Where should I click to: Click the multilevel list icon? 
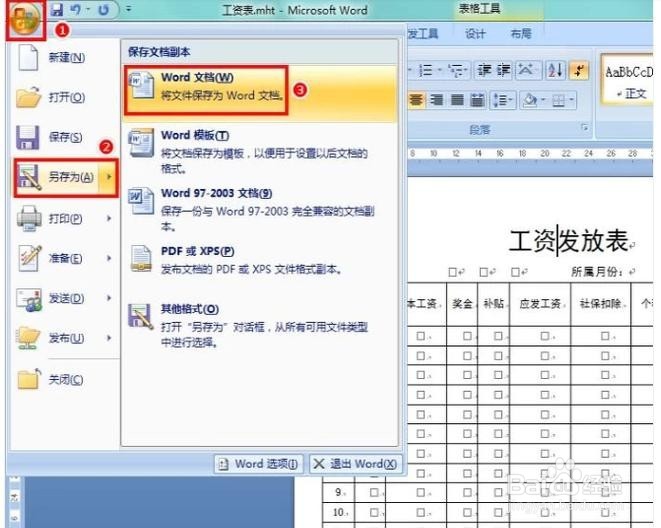455,70
